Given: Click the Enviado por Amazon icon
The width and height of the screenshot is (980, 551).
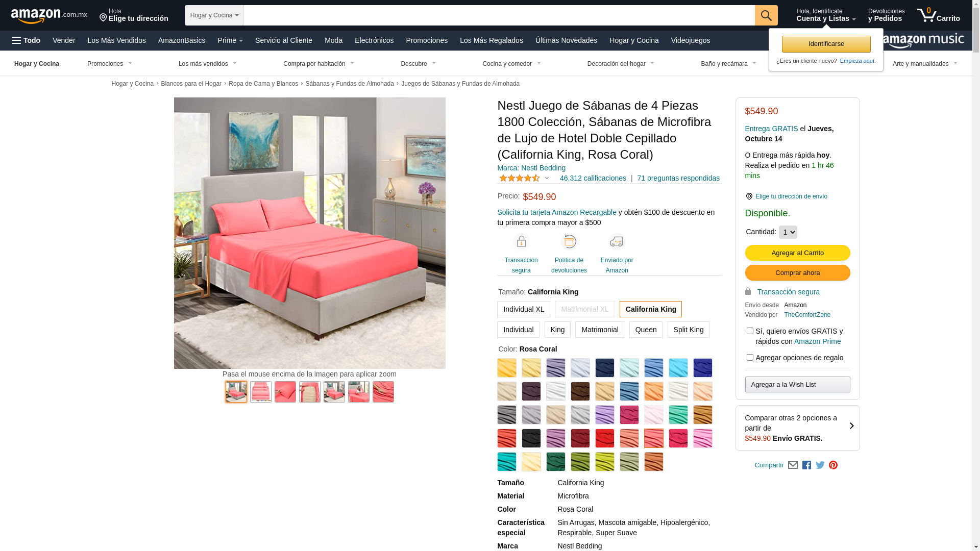Looking at the screenshot, I should 617,242.
